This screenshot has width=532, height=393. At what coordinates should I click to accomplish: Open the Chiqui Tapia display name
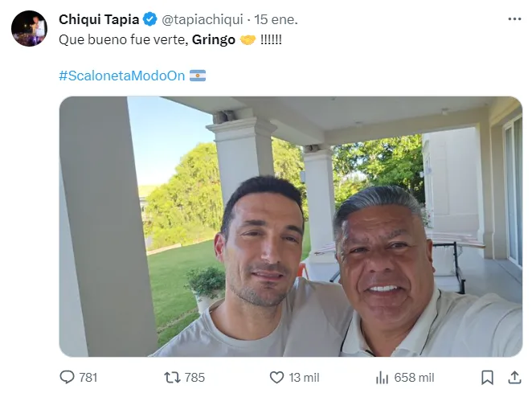(x=99, y=19)
